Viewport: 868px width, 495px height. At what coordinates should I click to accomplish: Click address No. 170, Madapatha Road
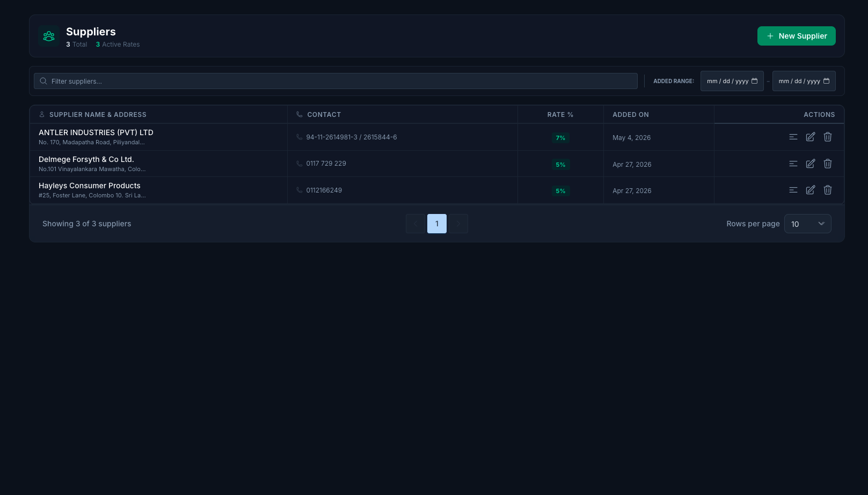[x=92, y=143]
